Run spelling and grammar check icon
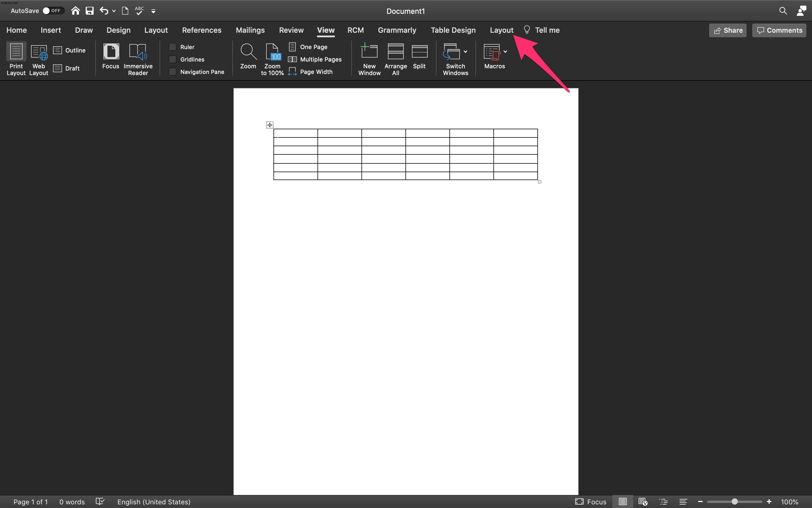812x508 pixels. coord(139,11)
